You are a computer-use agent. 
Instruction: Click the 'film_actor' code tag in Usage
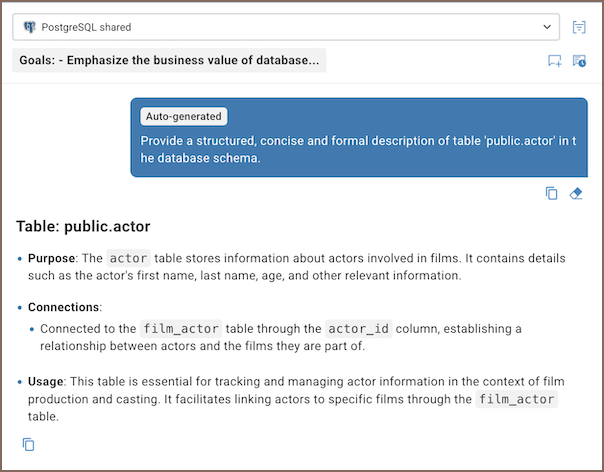515,399
